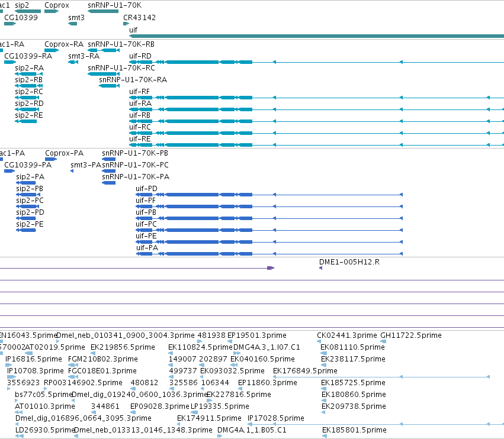Click protein uif-PD label
Screen dimensions: 504x439
(146, 189)
